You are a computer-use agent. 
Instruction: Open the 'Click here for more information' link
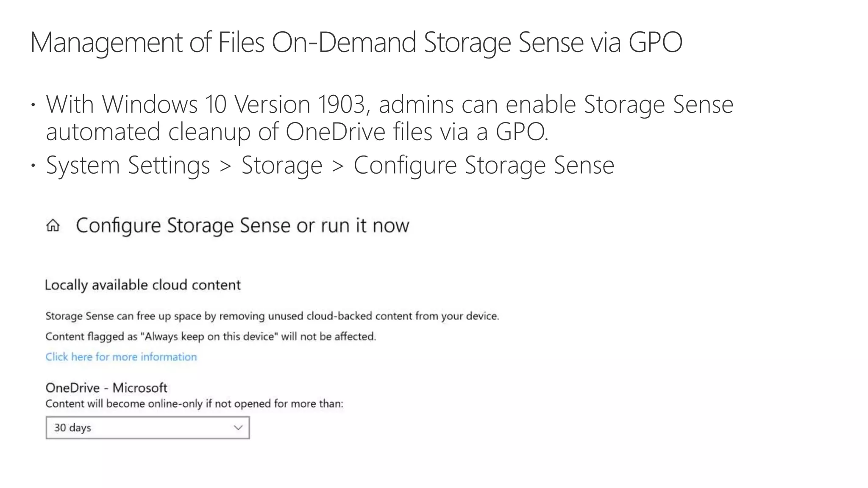tap(121, 357)
